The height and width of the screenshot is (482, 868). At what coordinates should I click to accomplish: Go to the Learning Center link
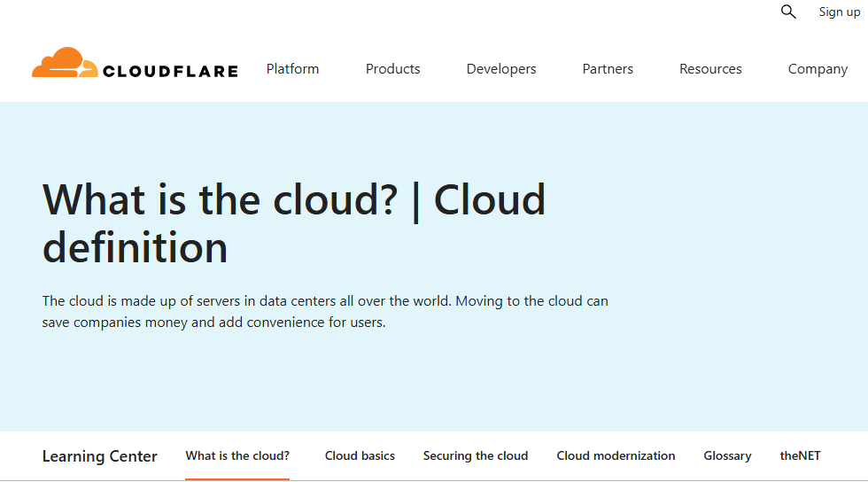pos(99,456)
